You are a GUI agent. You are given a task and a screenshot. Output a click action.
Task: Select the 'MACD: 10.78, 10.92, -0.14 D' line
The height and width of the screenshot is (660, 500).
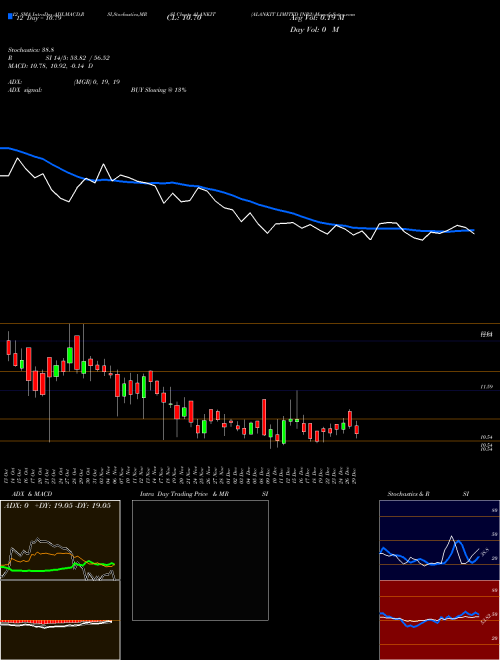[51, 66]
